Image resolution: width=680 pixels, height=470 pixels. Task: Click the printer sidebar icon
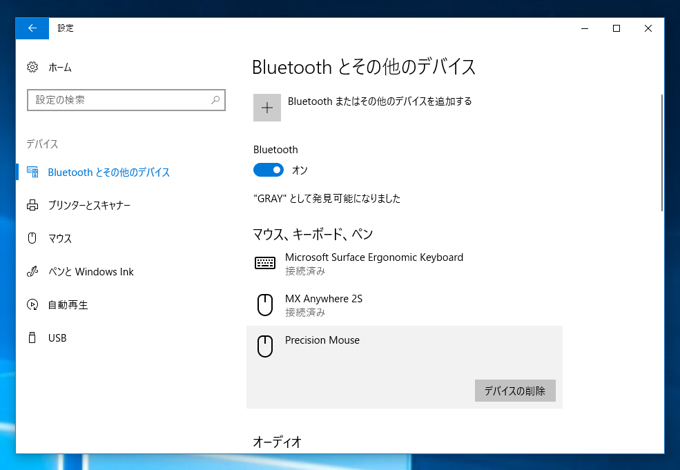coord(33,205)
